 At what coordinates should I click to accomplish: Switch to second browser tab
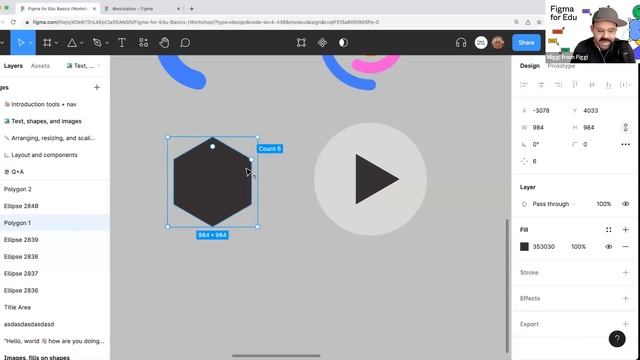141,8
